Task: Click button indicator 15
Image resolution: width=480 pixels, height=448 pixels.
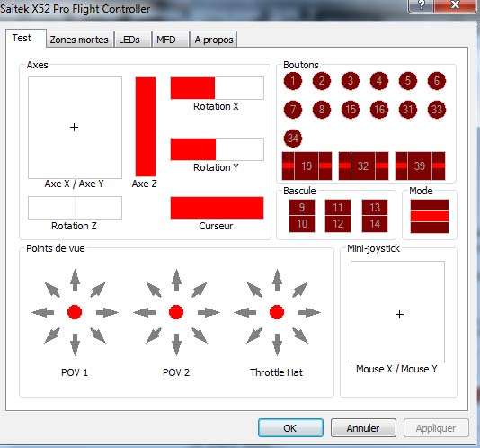Action: coord(351,110)
